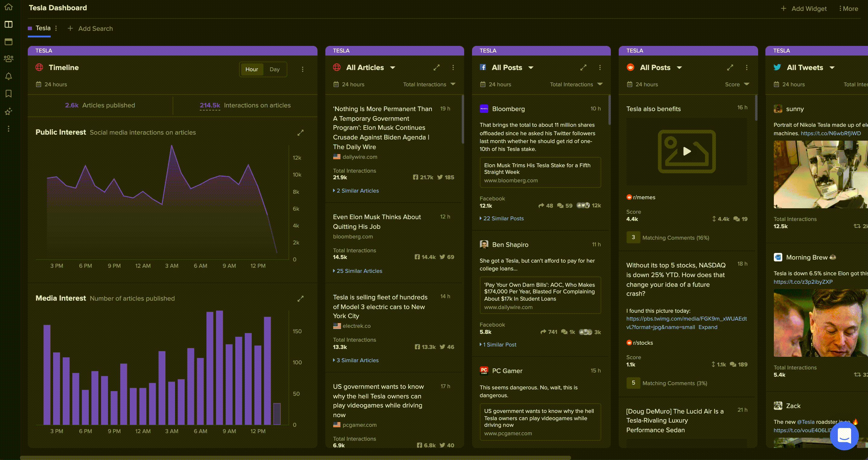Expand the Facebook All Posts widget fullscreen
Viewport: 868px width, 460px height.
point(583,68)
